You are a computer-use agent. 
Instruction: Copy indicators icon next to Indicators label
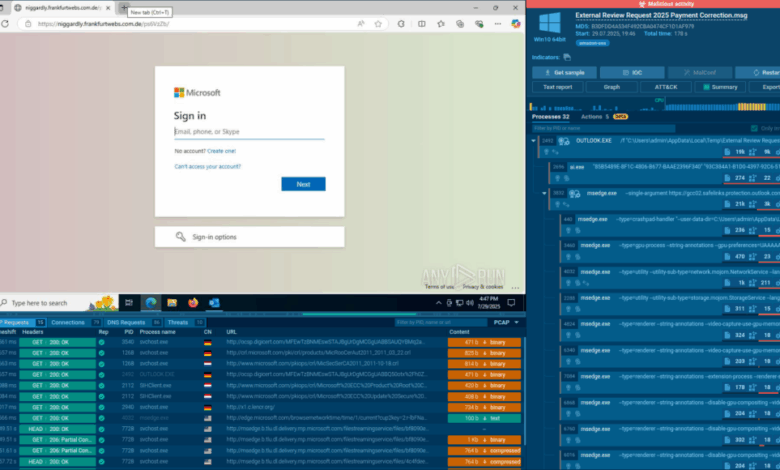click(567, 57)
